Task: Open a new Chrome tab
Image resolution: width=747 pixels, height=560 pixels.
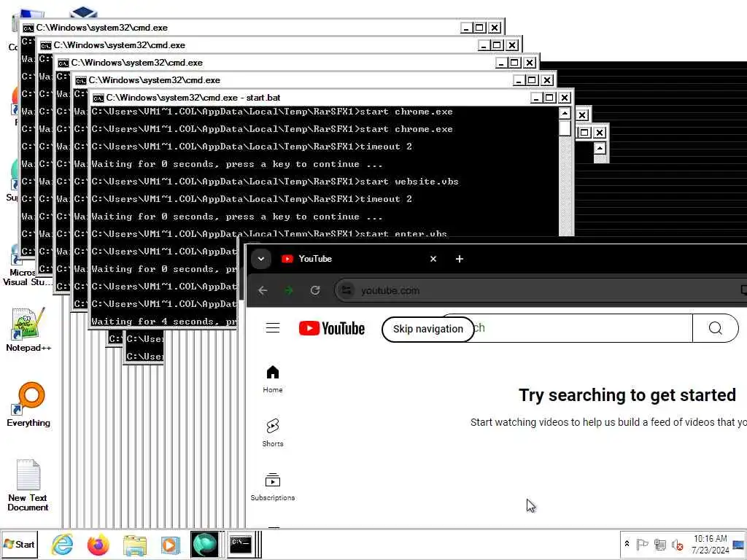Action: click(460, 259)
